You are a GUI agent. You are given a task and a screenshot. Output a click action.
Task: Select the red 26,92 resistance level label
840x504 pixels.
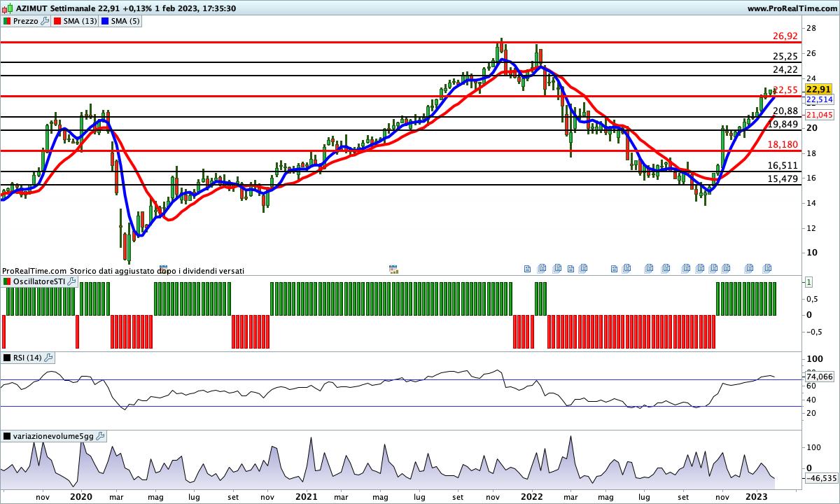(x=785, y=36)
